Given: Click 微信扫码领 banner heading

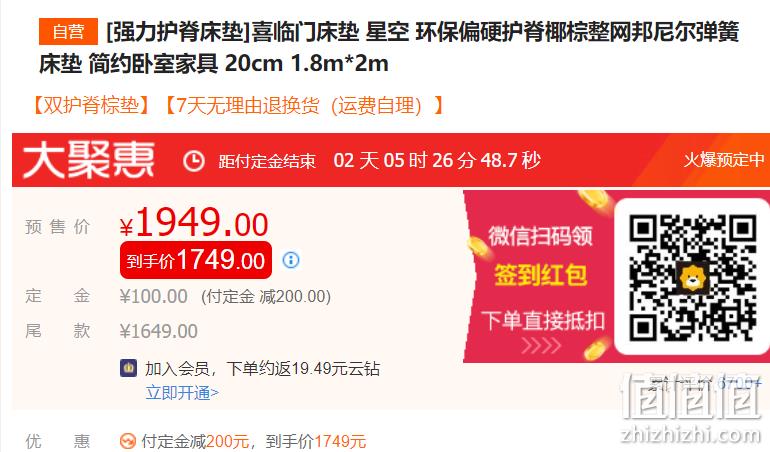Looking at the screenshot, I should [x=540, y=236].
